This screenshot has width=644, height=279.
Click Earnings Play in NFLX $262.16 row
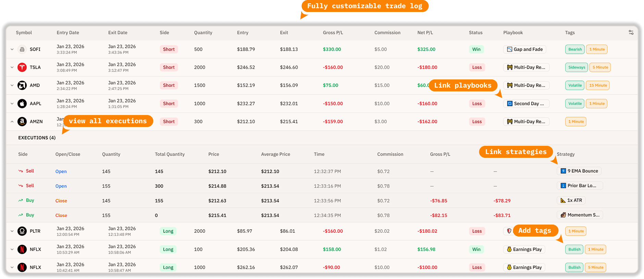524,267
